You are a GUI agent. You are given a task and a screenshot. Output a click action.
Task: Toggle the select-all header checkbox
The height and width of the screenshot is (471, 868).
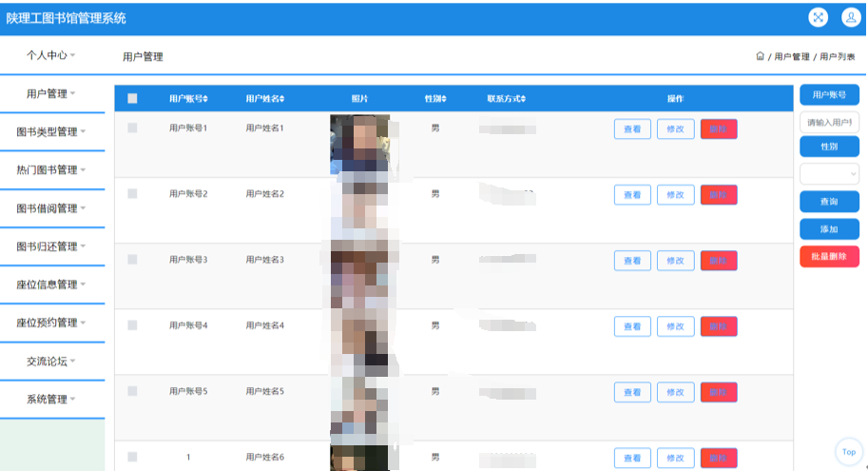(132, 99)
